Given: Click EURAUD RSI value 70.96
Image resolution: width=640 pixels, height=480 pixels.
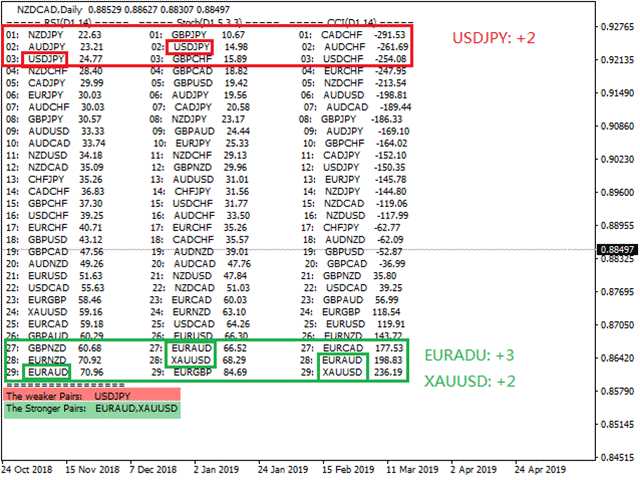Looking at the screenshot, I should tap(92, 372).
